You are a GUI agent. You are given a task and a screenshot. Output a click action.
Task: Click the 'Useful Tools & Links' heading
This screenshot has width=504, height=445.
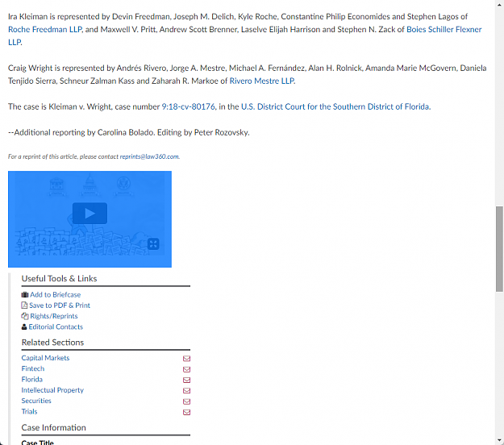click(59, 279)
